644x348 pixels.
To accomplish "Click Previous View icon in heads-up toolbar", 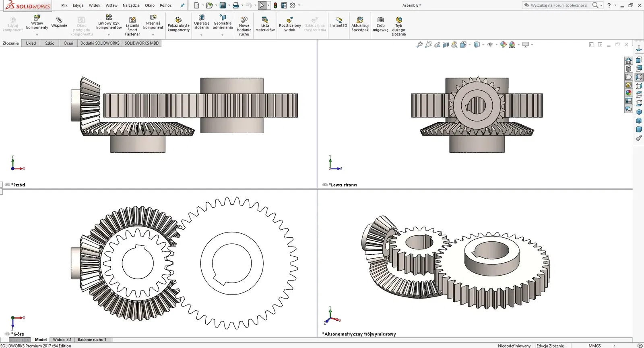I will pyautogui.click(x=437, y=45).
